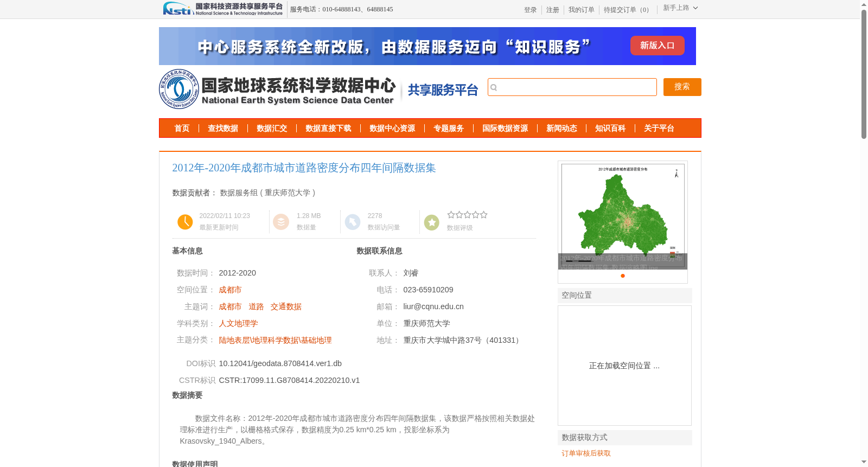Image resolution: width=868 pixels, height=467 pixels.
Task: Rate dataset with the first star
Action: 451,215
